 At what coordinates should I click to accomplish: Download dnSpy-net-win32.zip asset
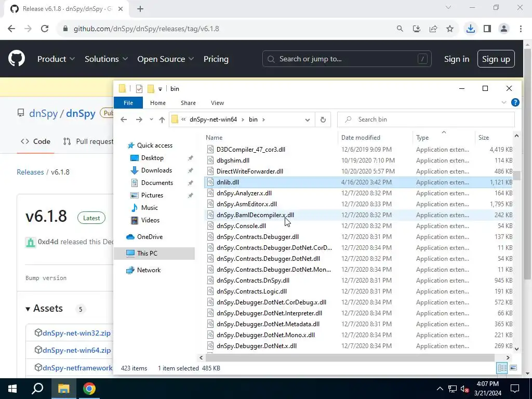(76, 333)
